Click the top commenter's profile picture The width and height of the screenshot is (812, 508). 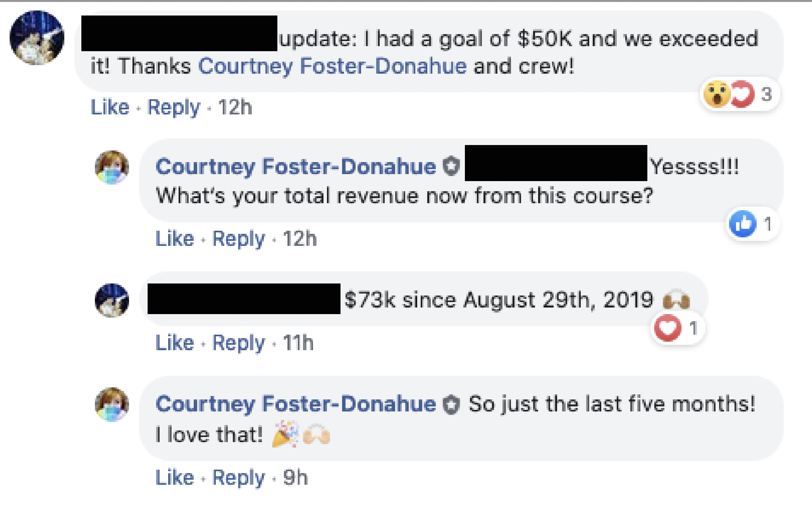pyautogui.click(x=37, y=38)
